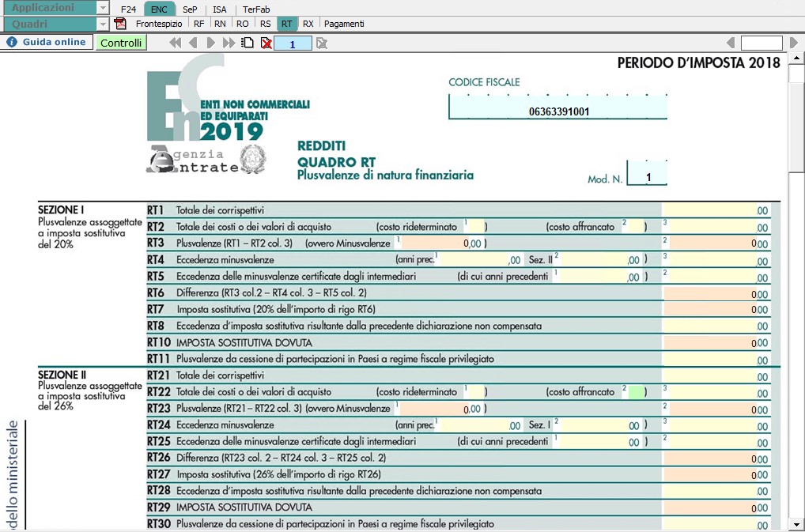Image resolution: width=805 pixels, height=532 pixels.
Task: Click the module number field in toolbar
Action: click(x=293, y=44)
